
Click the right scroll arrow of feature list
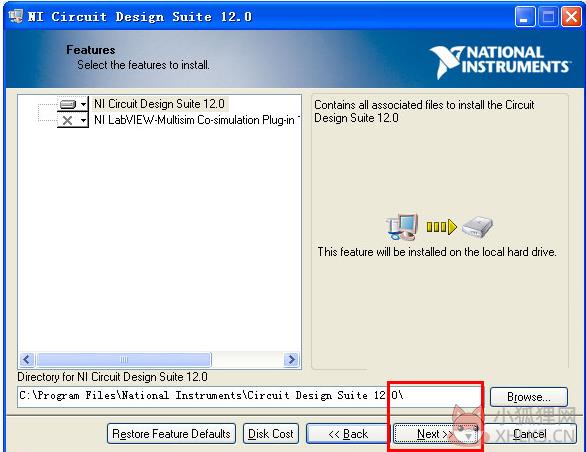click(291, 360)
